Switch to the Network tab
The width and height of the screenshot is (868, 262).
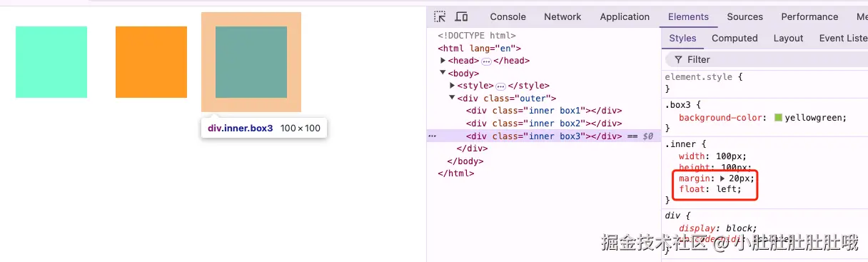coord(562,16)
